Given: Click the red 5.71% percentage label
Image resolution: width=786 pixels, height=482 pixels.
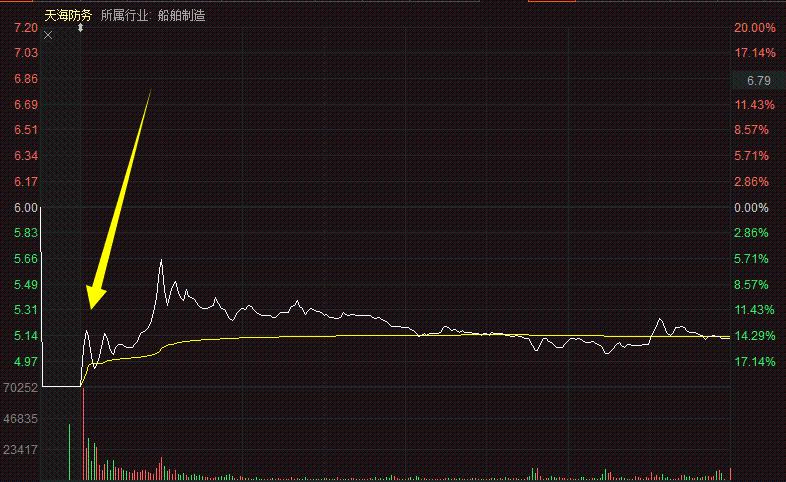Looking at the screenshot, I should 751,156.
